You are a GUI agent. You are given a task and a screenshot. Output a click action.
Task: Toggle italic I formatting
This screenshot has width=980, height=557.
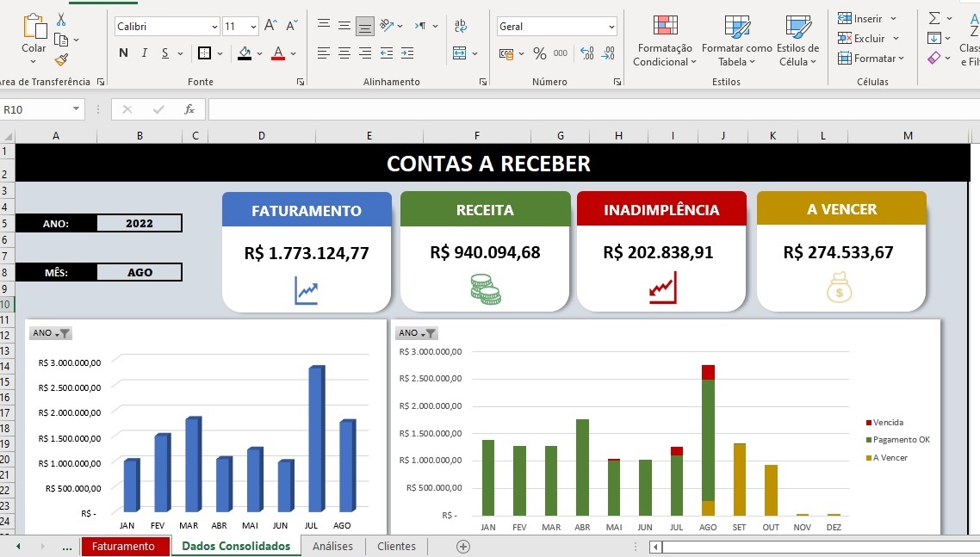[x=145, y=53]
